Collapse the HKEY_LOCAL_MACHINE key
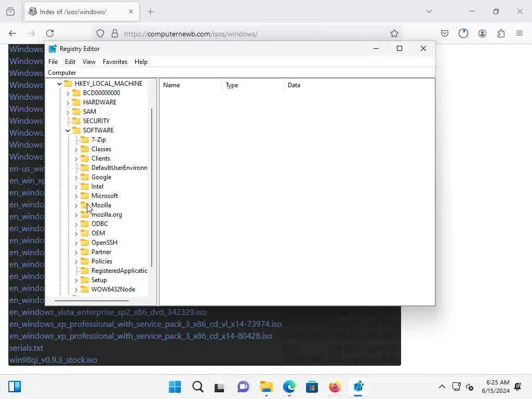The width and height of the screenshot is (532, 399). 59,84
